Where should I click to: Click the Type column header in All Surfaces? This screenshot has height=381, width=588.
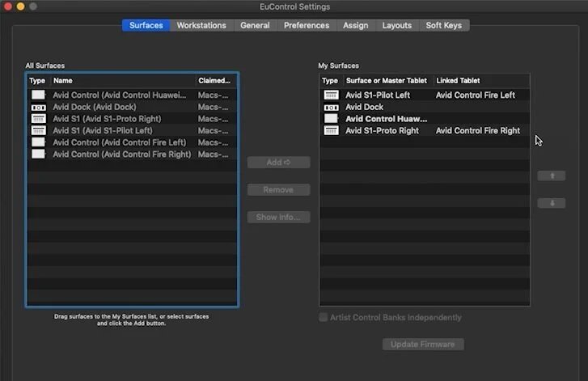click(37, 81)
